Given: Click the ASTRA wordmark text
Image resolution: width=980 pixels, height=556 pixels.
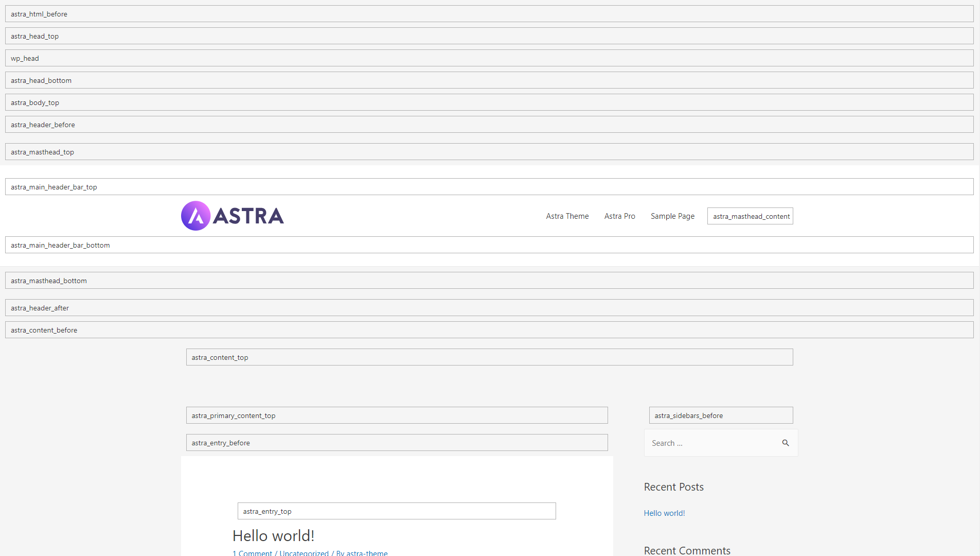Looking at the screenshot, I should pos(248,216).
